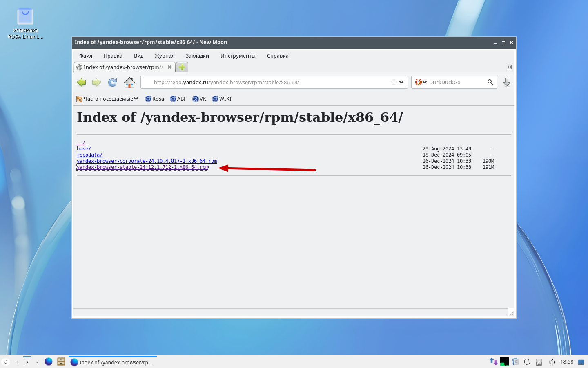
Task: Bookmark this page with the star
Action: click(394, 82)
